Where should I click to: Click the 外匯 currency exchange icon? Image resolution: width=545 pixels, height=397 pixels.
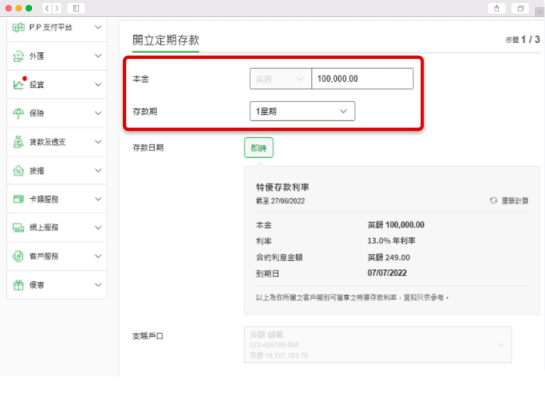click(18, 56)
